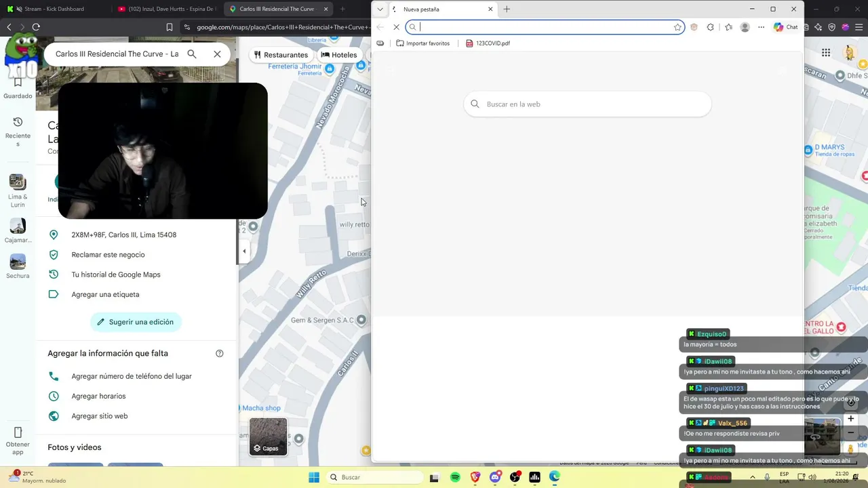The image size is (868, 488).
Task: Filter map by Hoteles chip
Action: coord(339,55)
